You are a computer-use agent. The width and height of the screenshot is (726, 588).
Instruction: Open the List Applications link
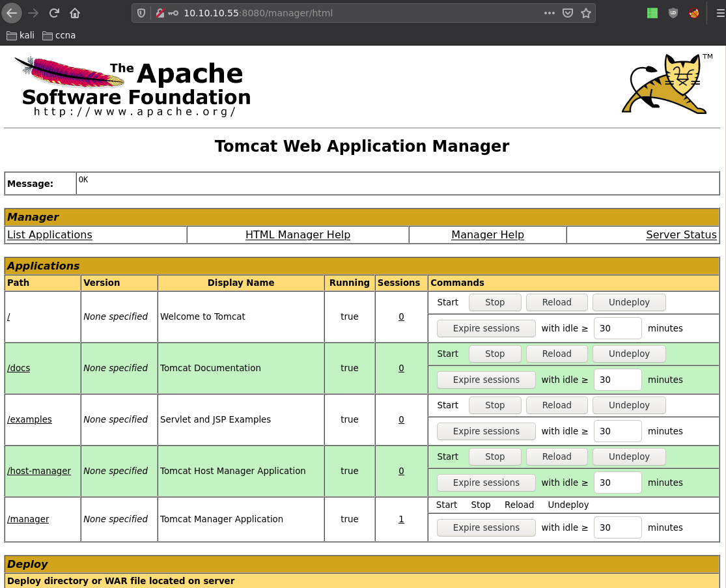tap(49, 234)
